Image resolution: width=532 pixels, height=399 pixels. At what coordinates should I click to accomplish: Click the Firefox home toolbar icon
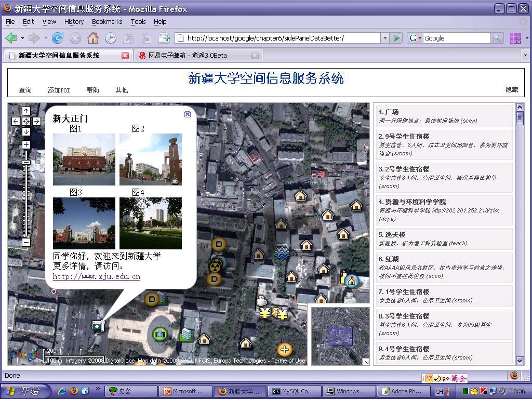[93, 38]
